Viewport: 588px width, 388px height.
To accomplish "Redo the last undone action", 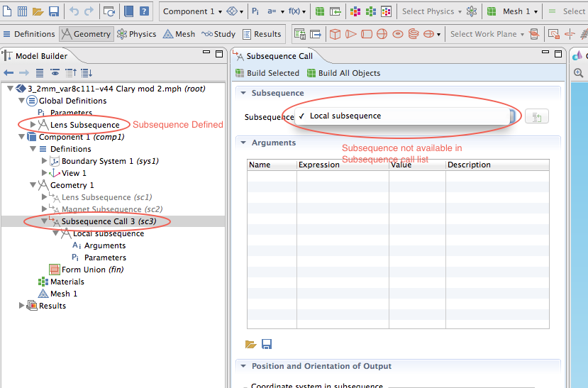I will 89,11.
